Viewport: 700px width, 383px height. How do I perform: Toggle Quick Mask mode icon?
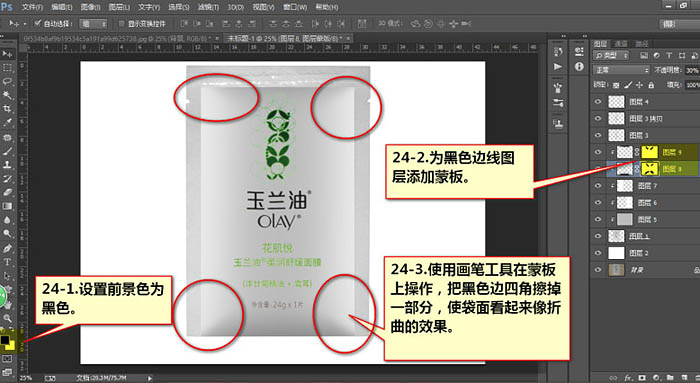[x=7, y=358]
